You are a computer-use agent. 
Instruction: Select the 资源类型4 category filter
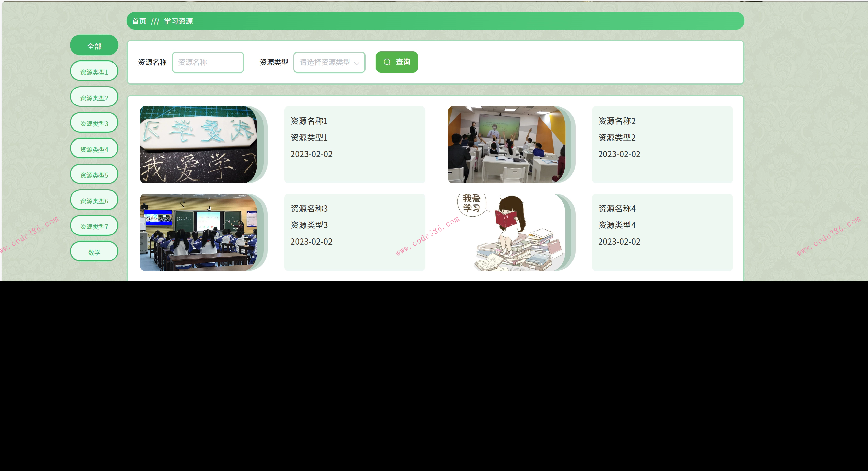94,148
